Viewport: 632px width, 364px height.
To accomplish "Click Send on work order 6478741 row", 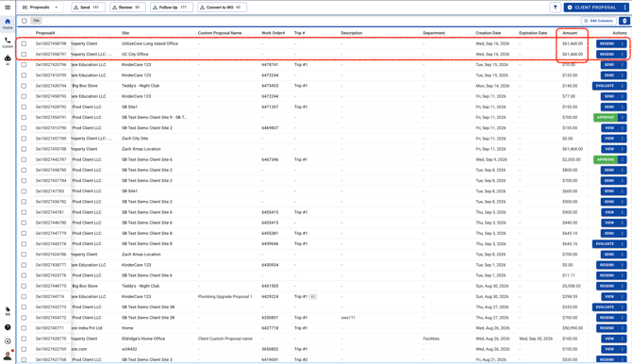I will (609, 64).
